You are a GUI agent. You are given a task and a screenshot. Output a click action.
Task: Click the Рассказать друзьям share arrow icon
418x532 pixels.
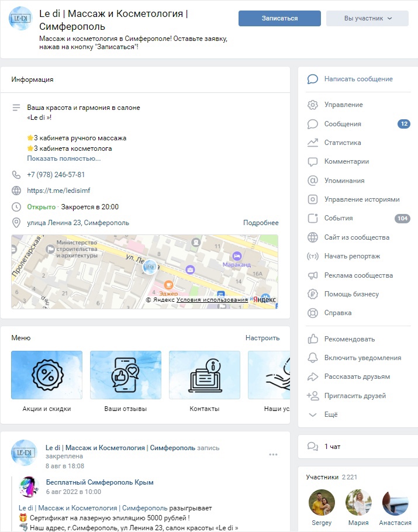pyautogui.click(x=313, y=376)
